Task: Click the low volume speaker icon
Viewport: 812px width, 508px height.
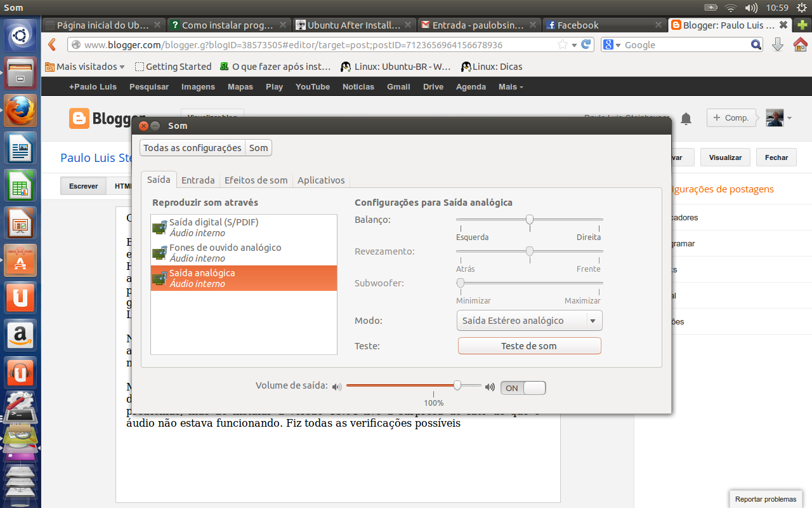Action: pos(336,386)
